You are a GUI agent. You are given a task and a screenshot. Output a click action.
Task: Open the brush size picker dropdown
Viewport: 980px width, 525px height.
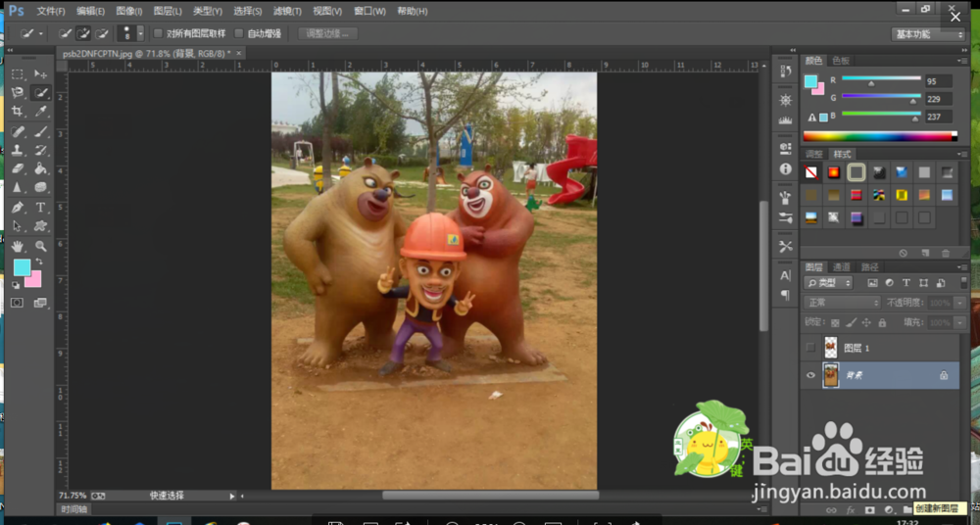coord(140,33)
